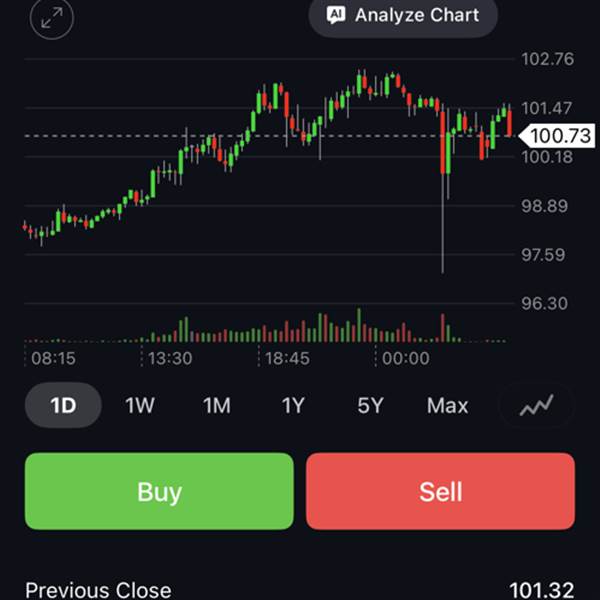Switch chart to Max range
The width and height of the screenshot is (600, 600).
click(x=447, y=405)
